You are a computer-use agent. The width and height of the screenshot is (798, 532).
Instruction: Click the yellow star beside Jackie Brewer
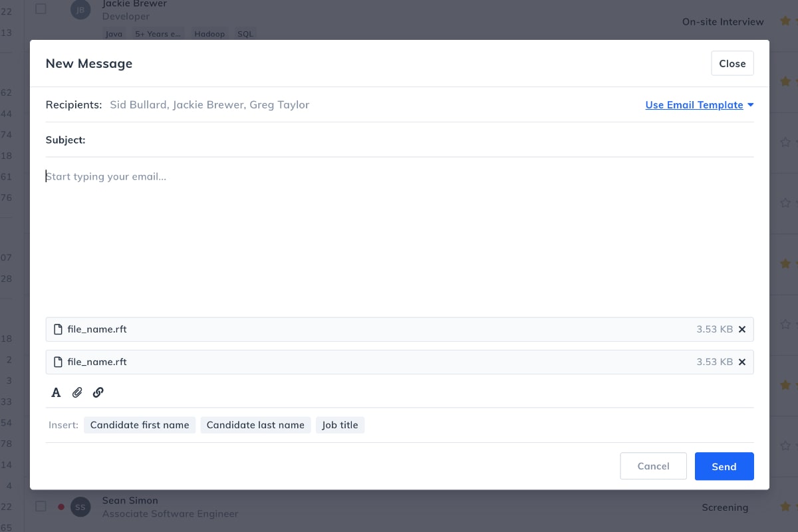point(785,21)
